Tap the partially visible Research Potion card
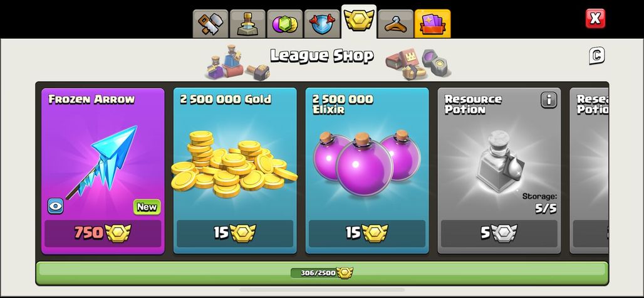This screenshot has width=644, height=298. [589, 171]
